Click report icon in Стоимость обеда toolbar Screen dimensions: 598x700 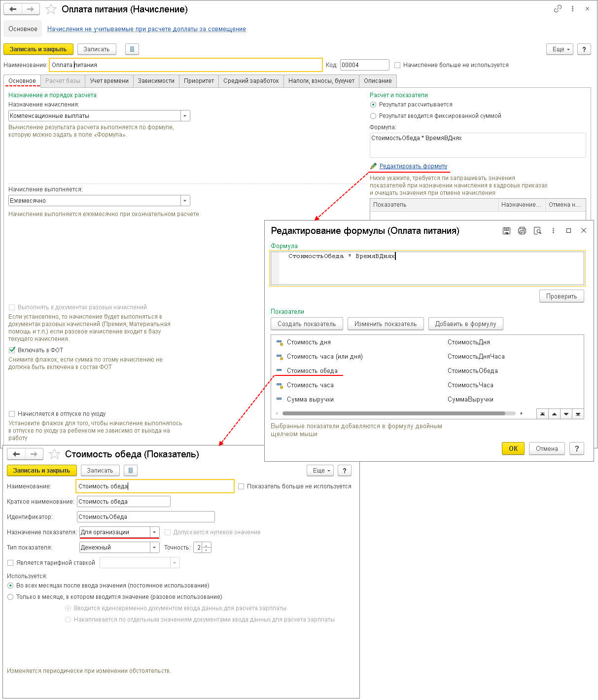tap(130, 471)
